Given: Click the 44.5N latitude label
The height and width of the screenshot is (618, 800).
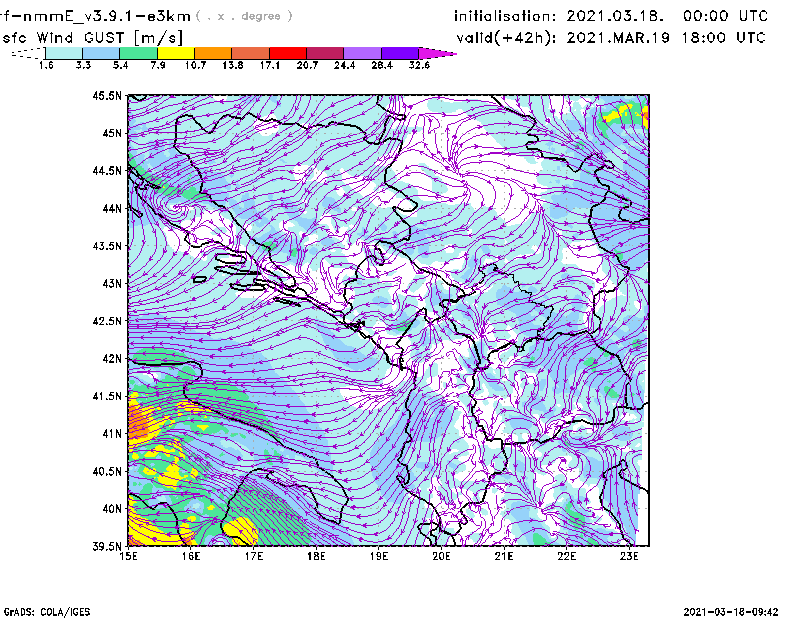Looking at the screenshot, I should click(x=107, y=170).
